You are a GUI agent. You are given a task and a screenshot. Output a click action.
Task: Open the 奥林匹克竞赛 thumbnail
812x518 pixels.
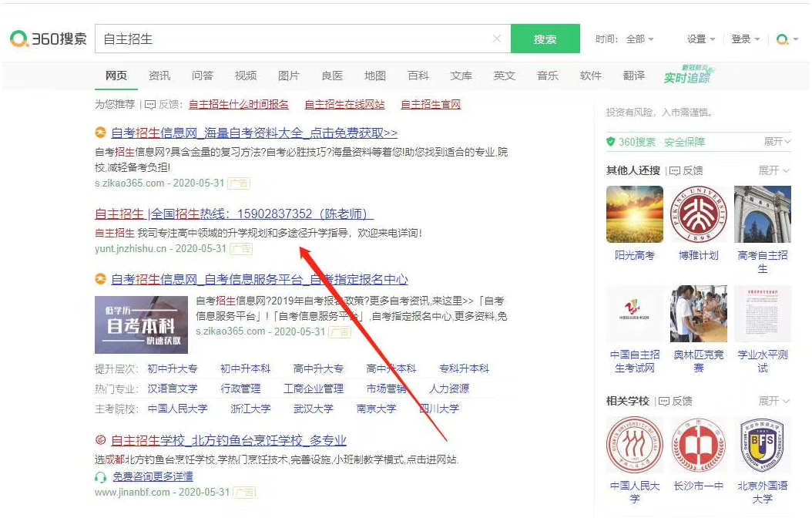[x=699, y=314]
